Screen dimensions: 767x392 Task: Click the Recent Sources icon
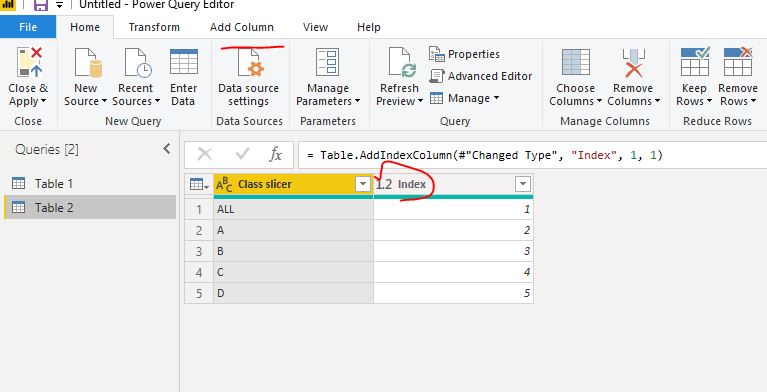point(137,63)
